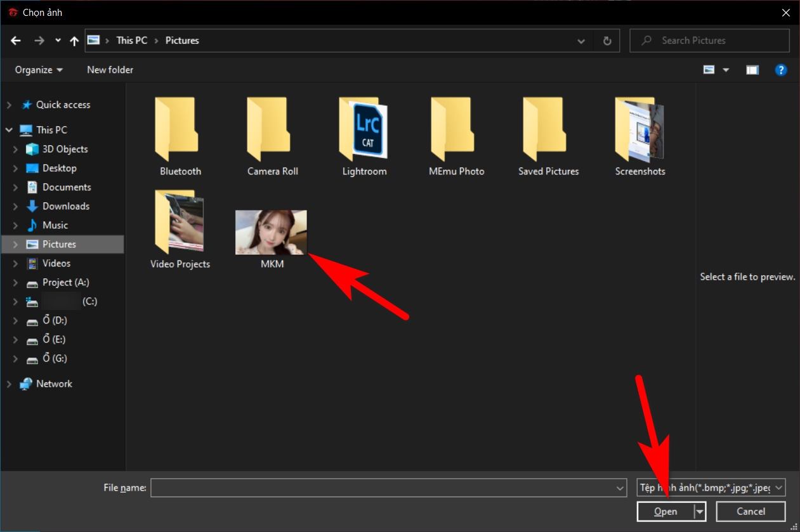Expand the Documents tree node

pyautogui.click(x=16, y=187)
